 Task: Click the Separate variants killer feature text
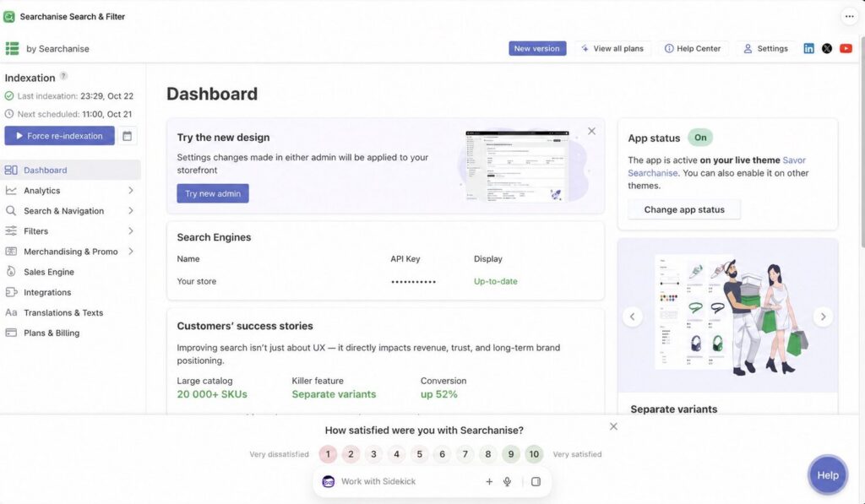click(x=334, y=394)
